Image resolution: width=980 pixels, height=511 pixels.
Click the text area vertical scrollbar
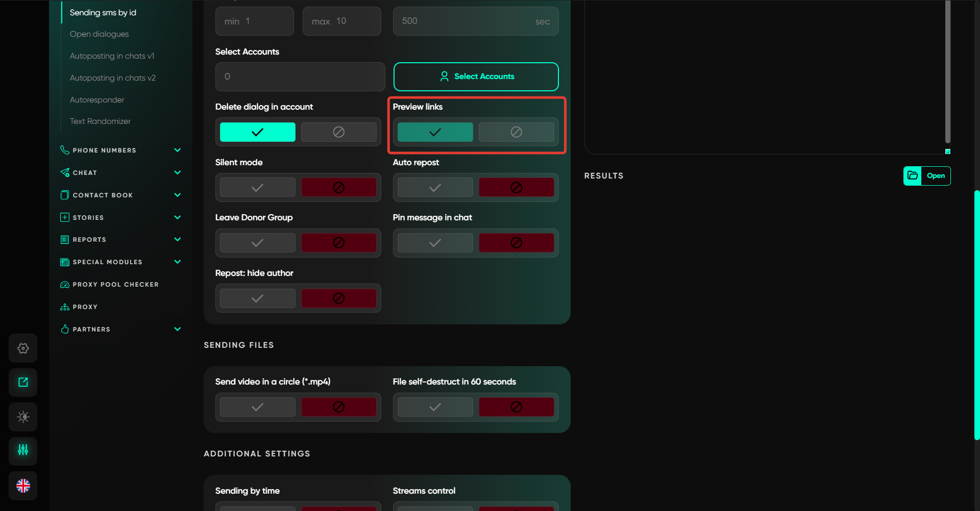(x=947, y=71)
